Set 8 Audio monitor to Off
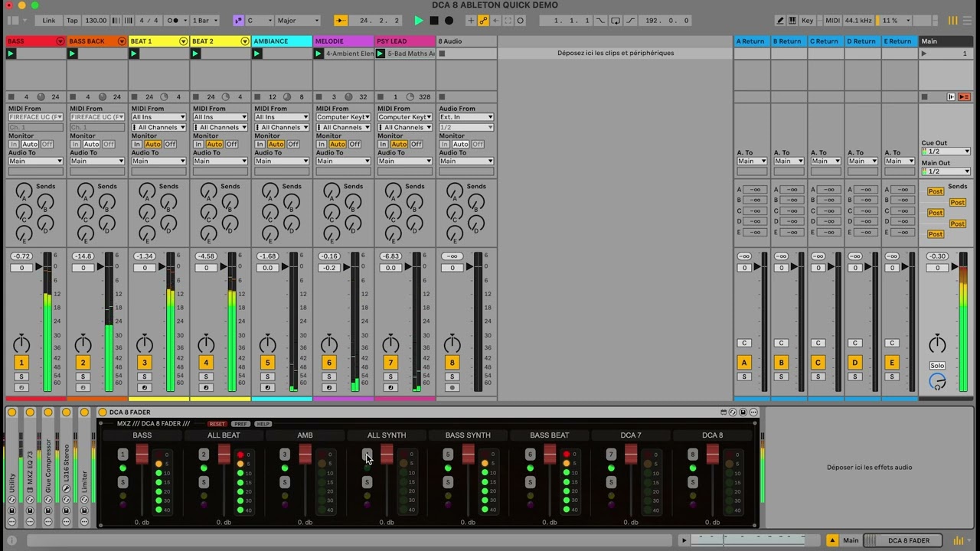 477,145
